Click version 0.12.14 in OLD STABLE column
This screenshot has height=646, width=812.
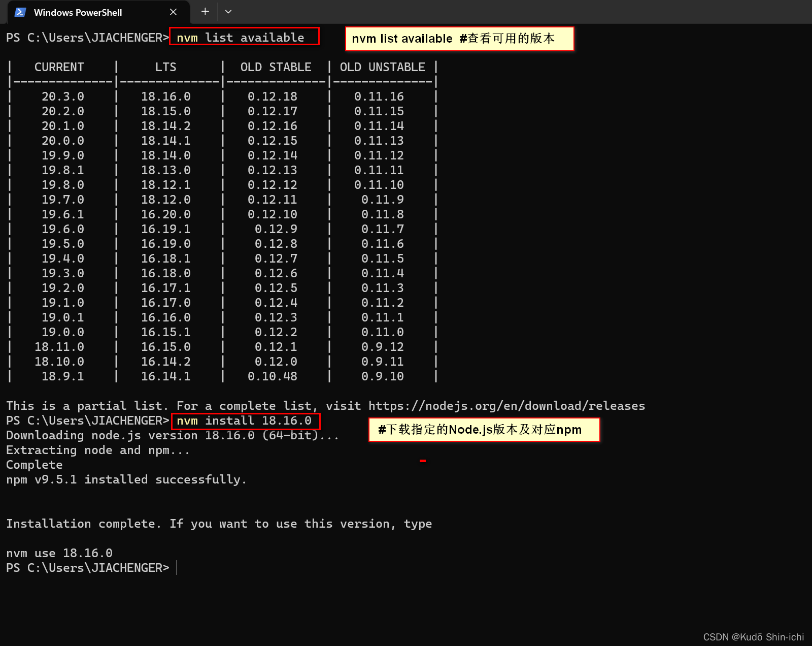point(273,155)
